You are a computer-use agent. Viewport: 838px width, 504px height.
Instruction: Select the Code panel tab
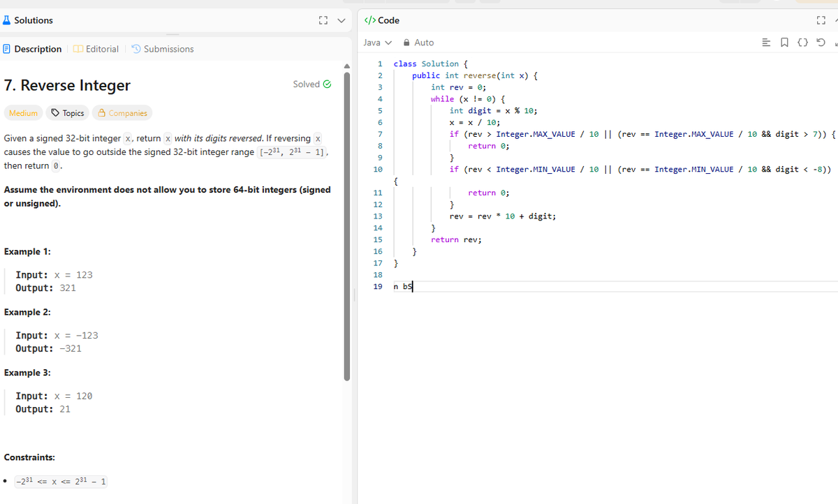pos(382,20)
